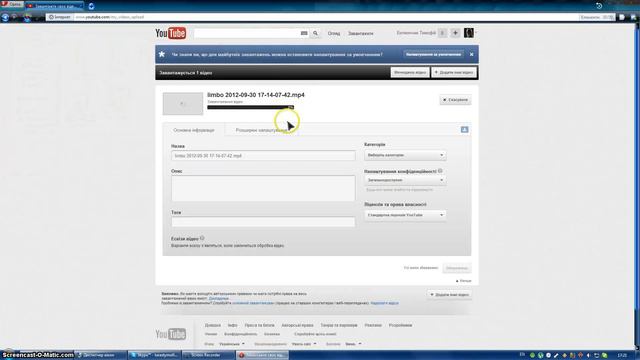Click the description text area
The image size is (640, 360).
[263, 188]
